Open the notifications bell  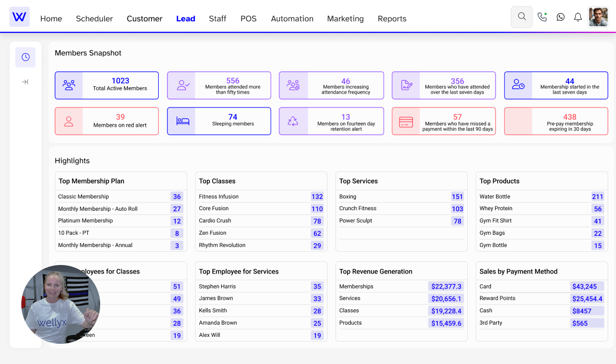tap(578, 17)
